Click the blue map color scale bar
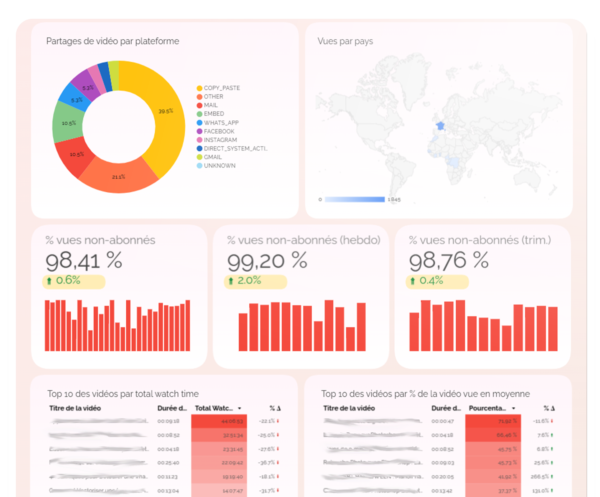This screenshot has width=600, height=497. (x=355, y=199)
